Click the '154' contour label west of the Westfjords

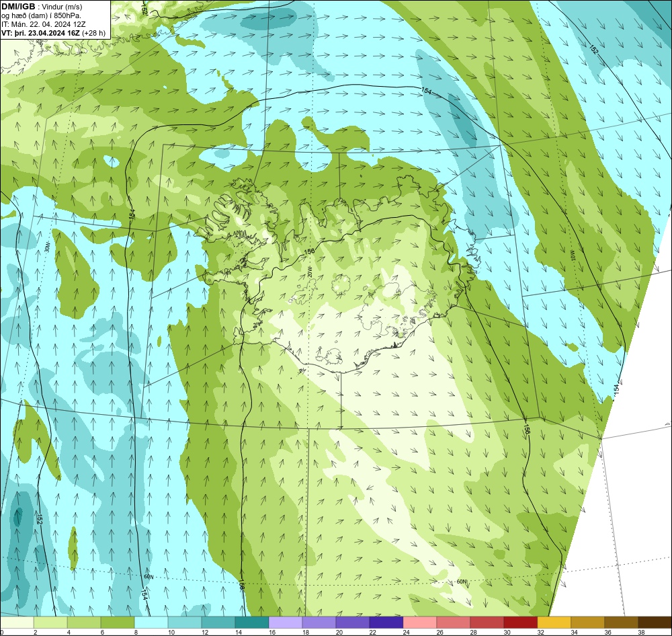point(132,214)
